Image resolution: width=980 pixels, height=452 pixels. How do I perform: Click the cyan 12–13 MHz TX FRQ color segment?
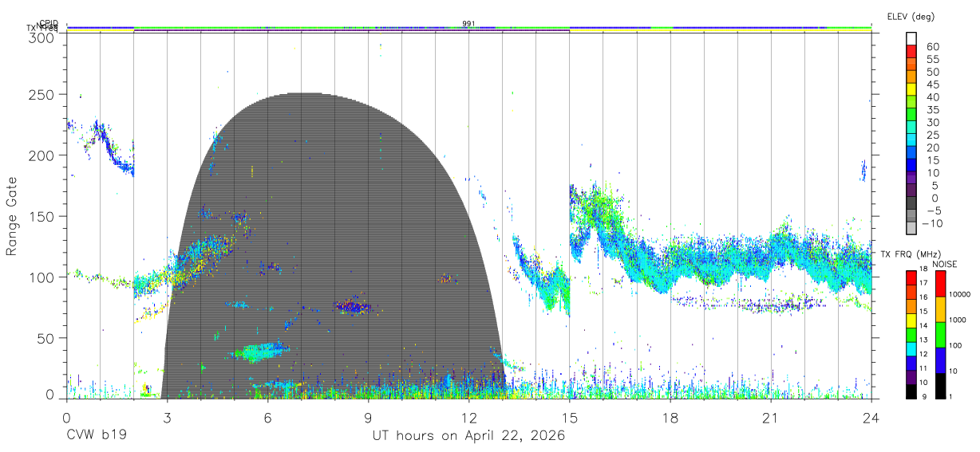[x=911, y=348]
